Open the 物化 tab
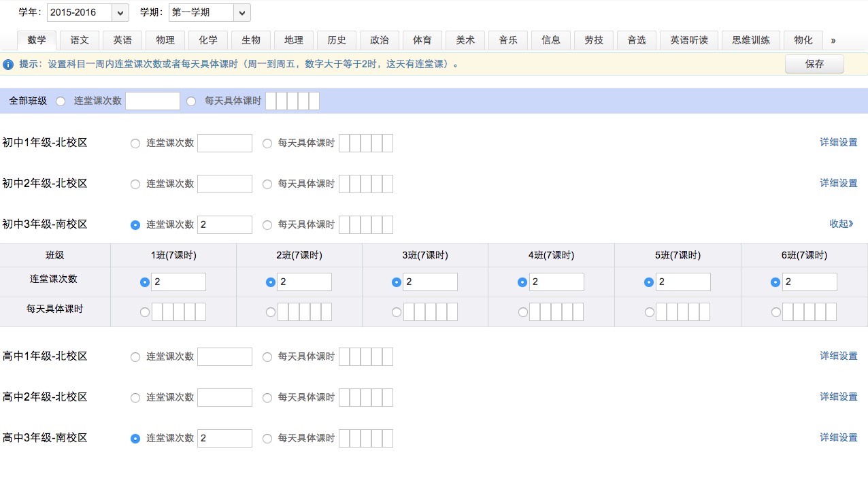Viewport: 868px width, 487px height. [803, 40]
